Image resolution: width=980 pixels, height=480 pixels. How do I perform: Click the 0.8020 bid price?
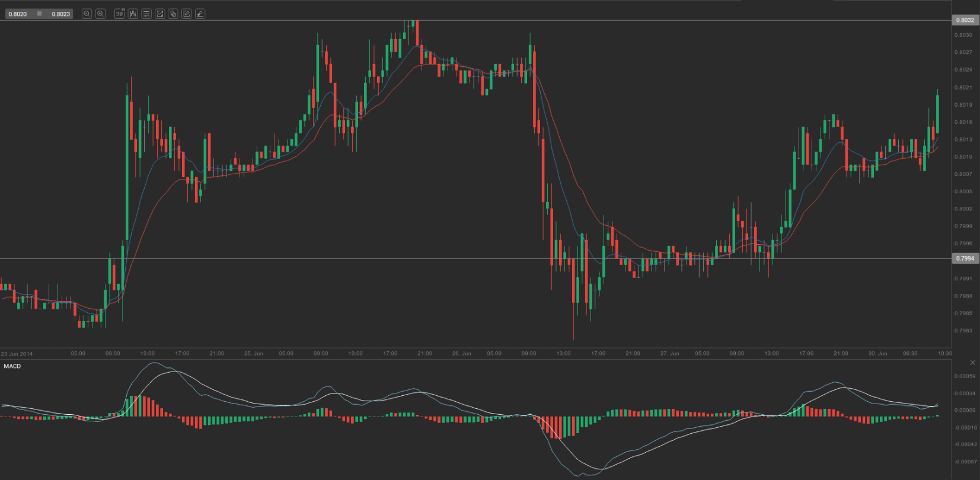18,14
